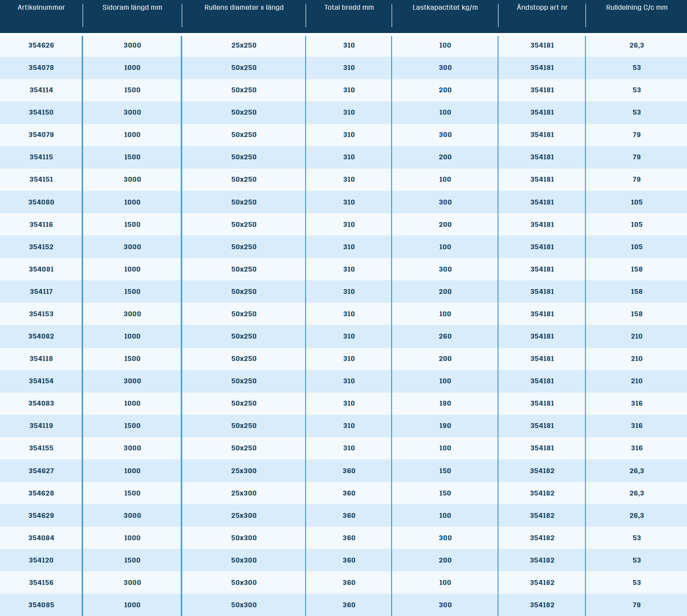Click the Total bredd mm header
This screenshot has width=687, height=616.
tap(349, 8)
